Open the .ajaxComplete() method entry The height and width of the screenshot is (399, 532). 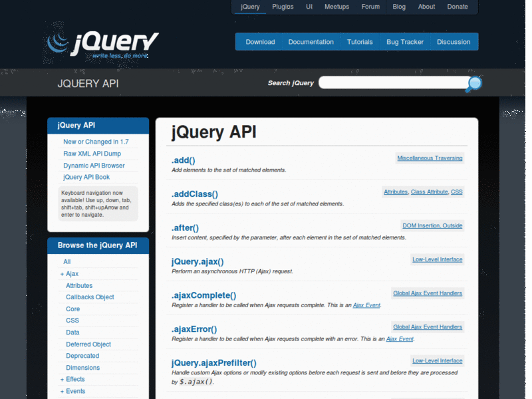coord(204,295)
